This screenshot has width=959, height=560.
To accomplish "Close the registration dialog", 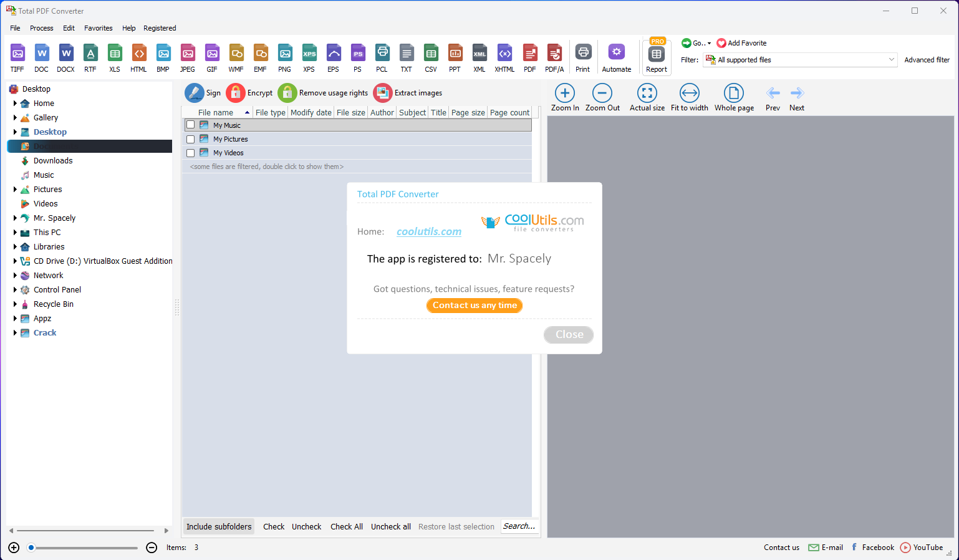I will (569, 335).
